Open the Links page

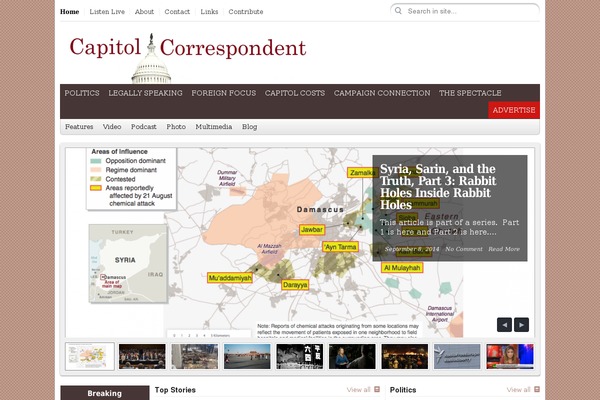point(209,11)
